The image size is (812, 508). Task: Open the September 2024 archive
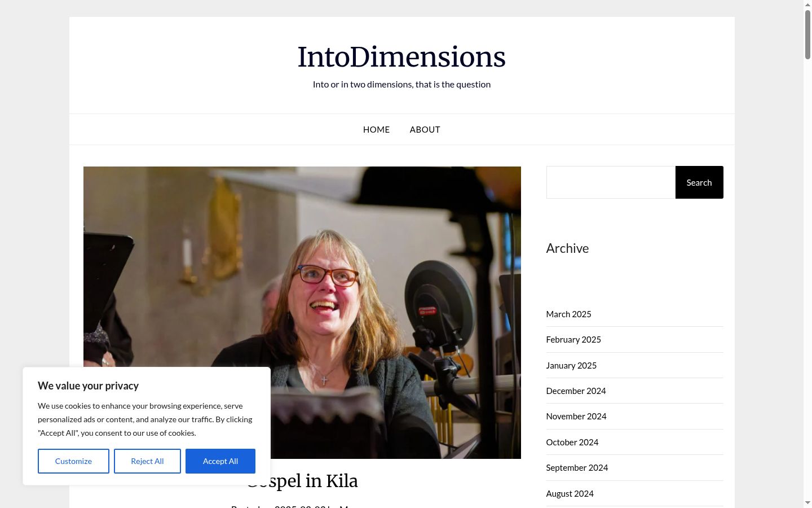pos(577,467)
